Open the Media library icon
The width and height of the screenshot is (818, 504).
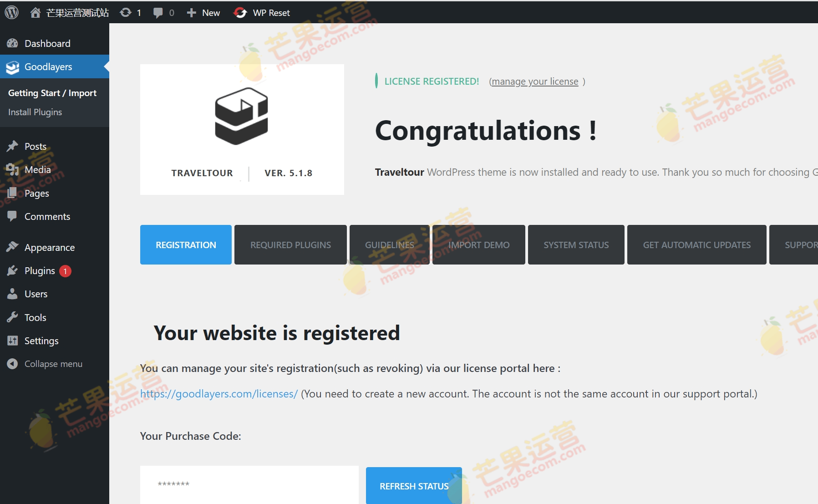click(x=12, y=170)
